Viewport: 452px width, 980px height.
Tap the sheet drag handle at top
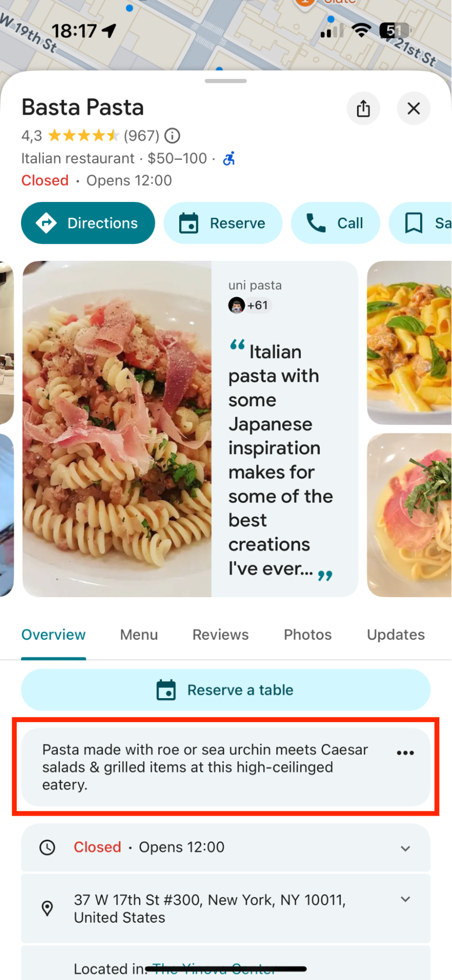[x=226, y=81]
